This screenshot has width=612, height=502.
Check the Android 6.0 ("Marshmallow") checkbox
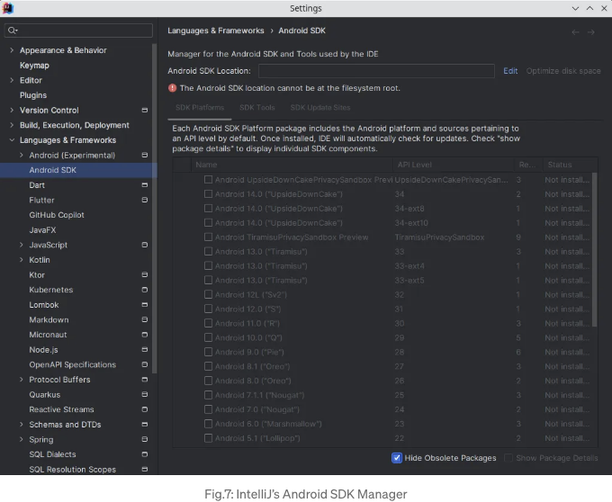208,424
